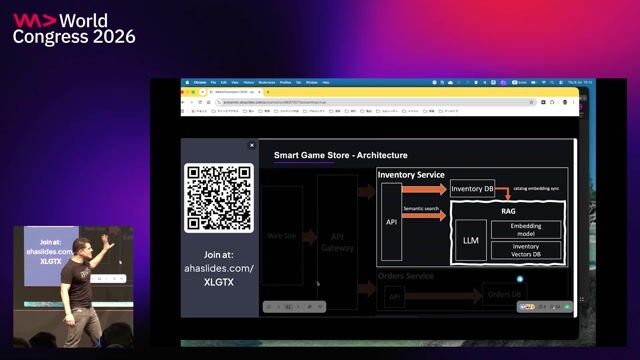The height and width of the screenshot is (360, 640).
Task: Open the Edit menu
Action: pyautogui.click(x=224, y=82)
